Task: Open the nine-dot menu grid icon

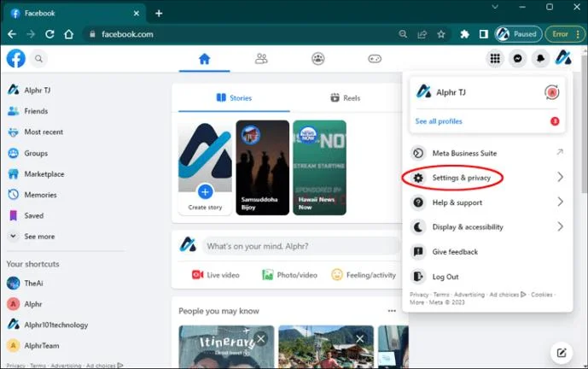Action: [495, 59]
